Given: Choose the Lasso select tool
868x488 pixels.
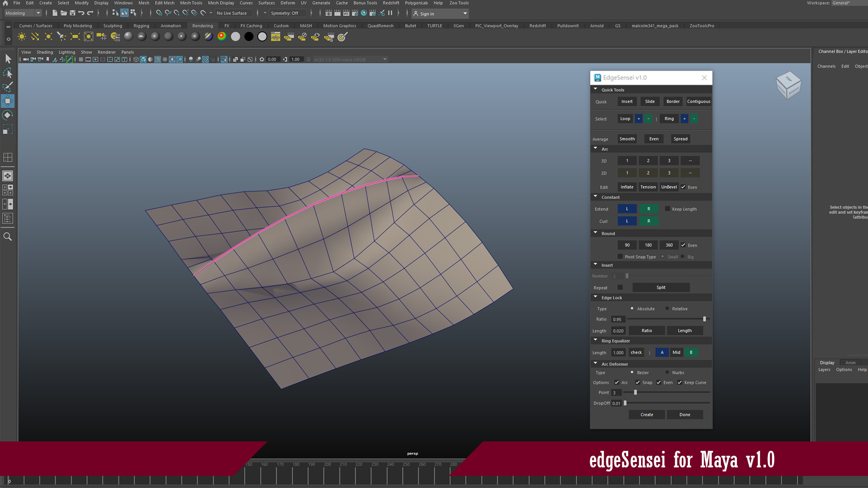Looking at the screenshot, I should [8, 73].
